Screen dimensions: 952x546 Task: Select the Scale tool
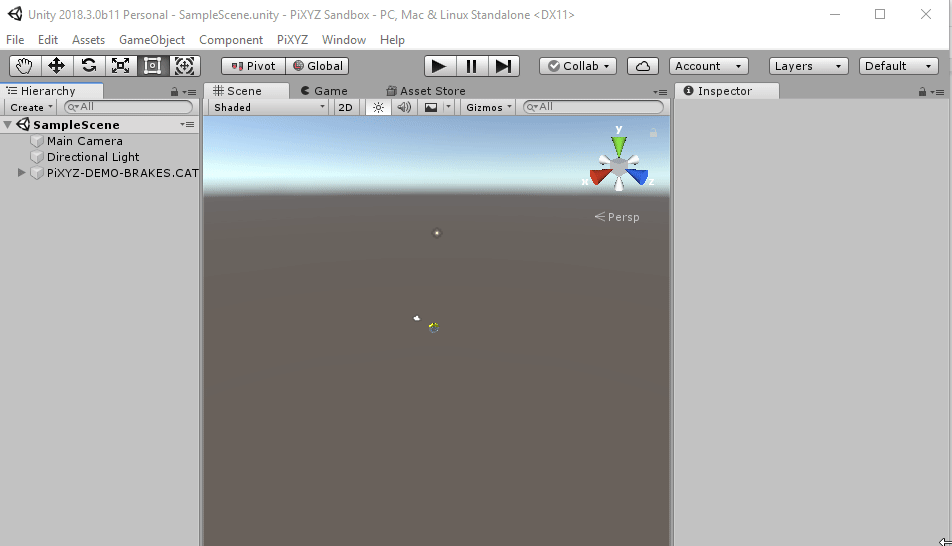coord(120,66)
